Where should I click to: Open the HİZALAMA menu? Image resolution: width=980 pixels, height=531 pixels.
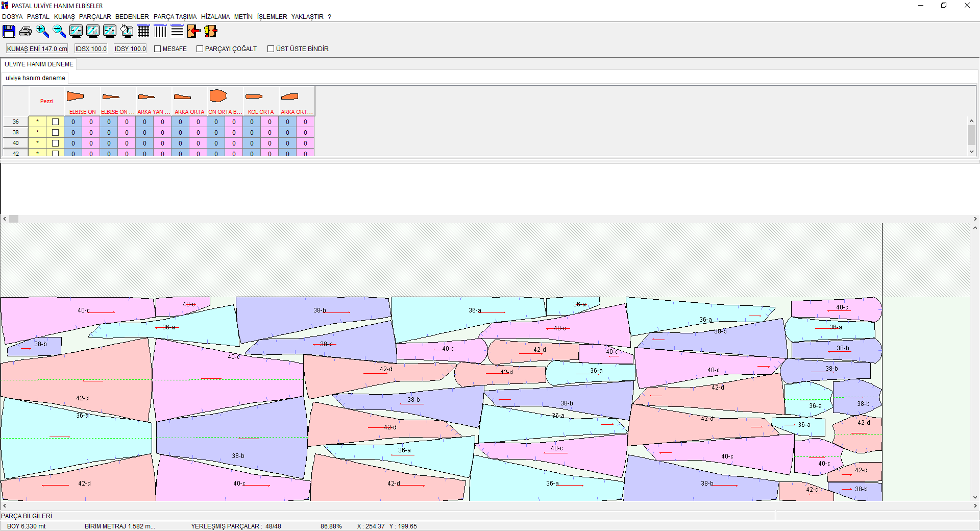tap(215, 17)
